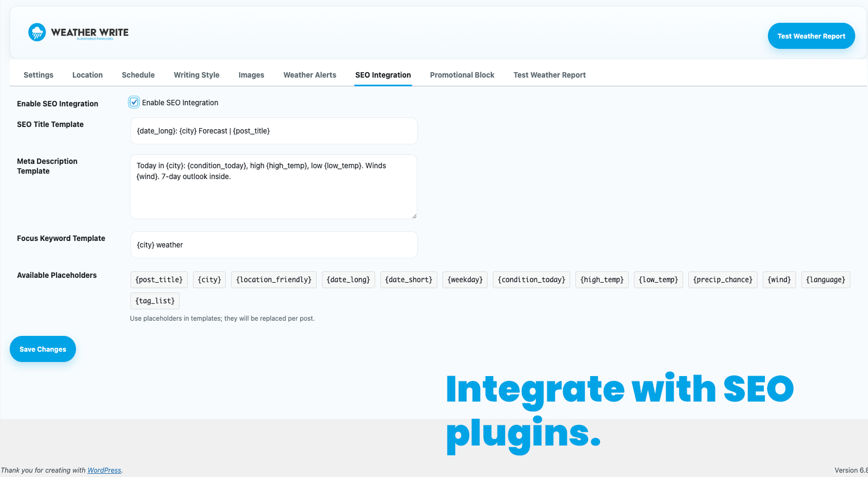Click the {location_friendly} placeholder chip
The height and width of the screenshot is (477, 868).
point(274,279)
